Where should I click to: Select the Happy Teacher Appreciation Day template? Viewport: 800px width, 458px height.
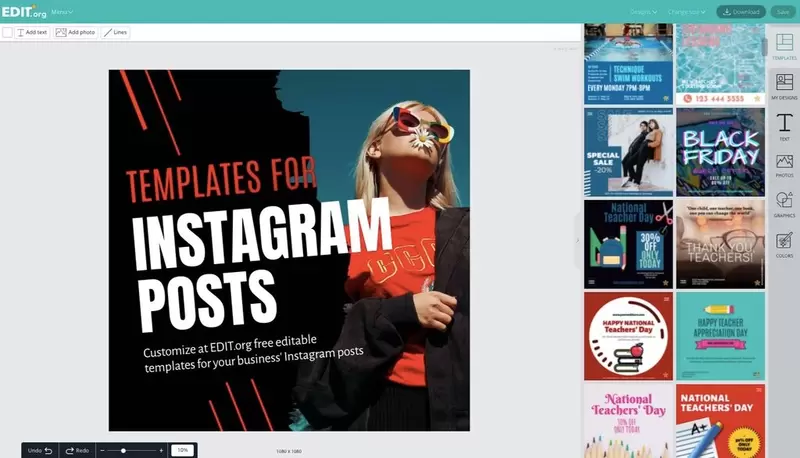pyautogui.click(x=720, y=336)
